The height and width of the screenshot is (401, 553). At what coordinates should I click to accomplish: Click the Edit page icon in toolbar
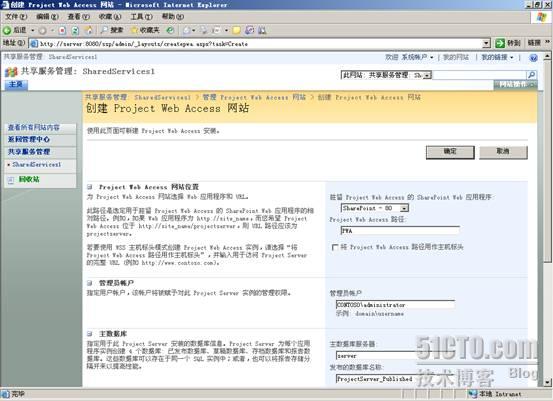coord(217,30)
